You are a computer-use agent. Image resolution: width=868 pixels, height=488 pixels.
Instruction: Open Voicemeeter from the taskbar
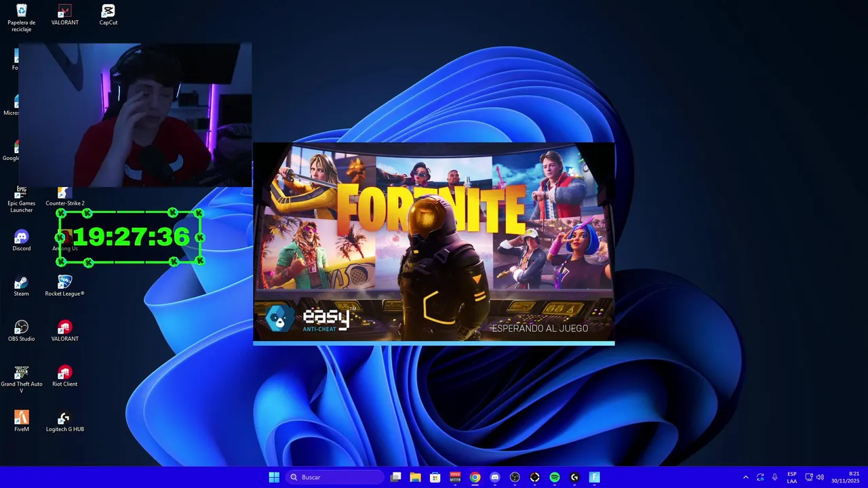point(455,477)
